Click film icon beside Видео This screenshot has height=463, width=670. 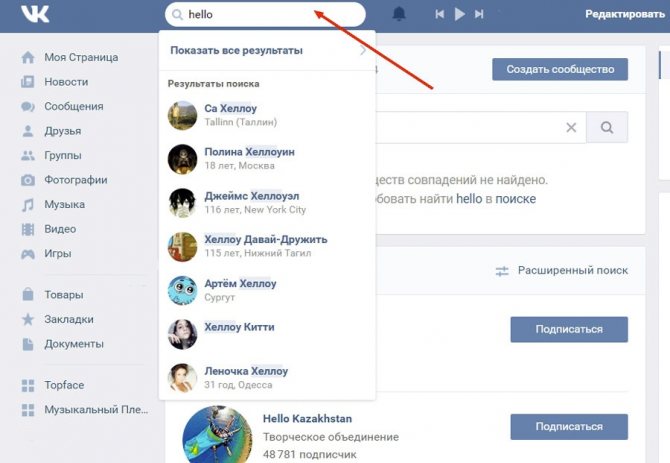(28, 229)
